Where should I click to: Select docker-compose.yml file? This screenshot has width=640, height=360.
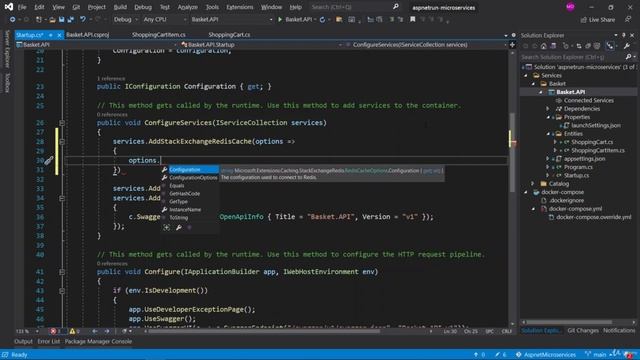(575, 209)
